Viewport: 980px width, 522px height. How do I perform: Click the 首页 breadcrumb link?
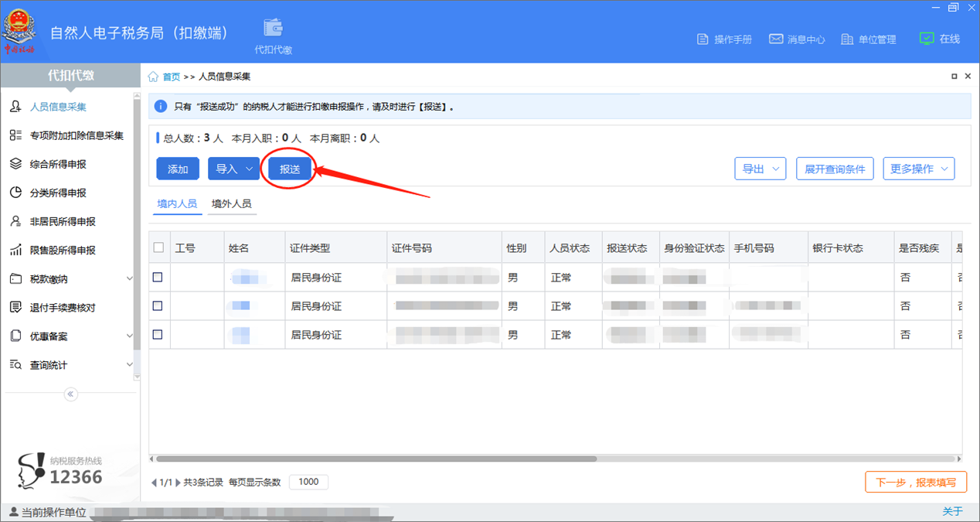[171, 77]
